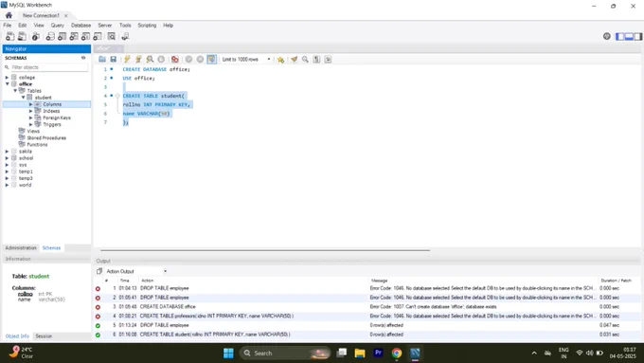Select Views under office schema
The image size is (644, 363).
tap(33, 131)
